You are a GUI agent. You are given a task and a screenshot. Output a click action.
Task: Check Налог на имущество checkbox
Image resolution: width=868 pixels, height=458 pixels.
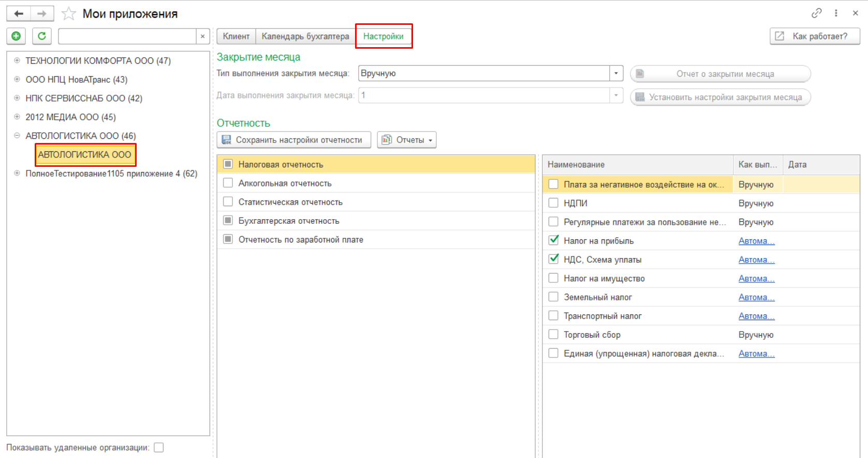553,278
